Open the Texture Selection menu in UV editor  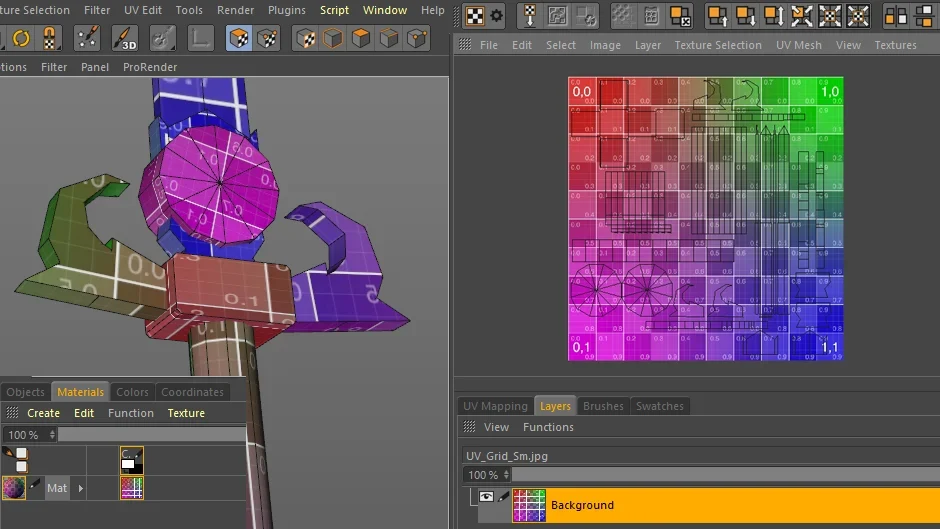(x=718, y=45)
